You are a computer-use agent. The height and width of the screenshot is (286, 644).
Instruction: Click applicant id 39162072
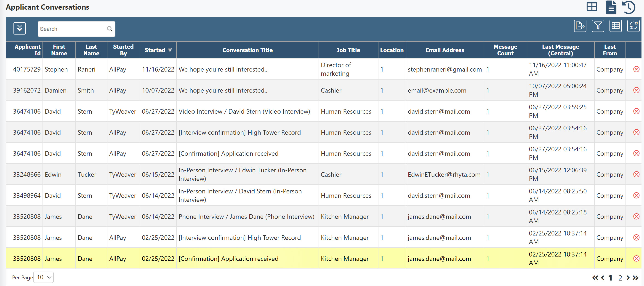tap(27, 90)
